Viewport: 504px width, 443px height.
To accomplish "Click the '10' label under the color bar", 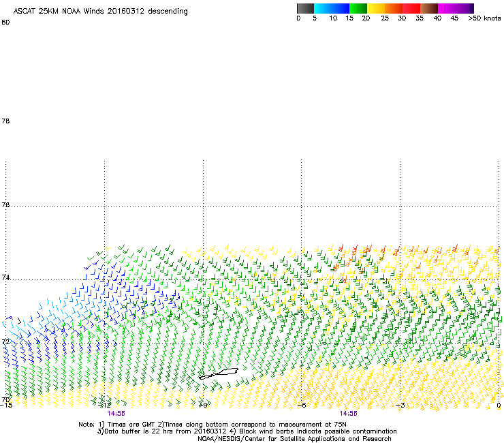I will (x=333, y=18).
